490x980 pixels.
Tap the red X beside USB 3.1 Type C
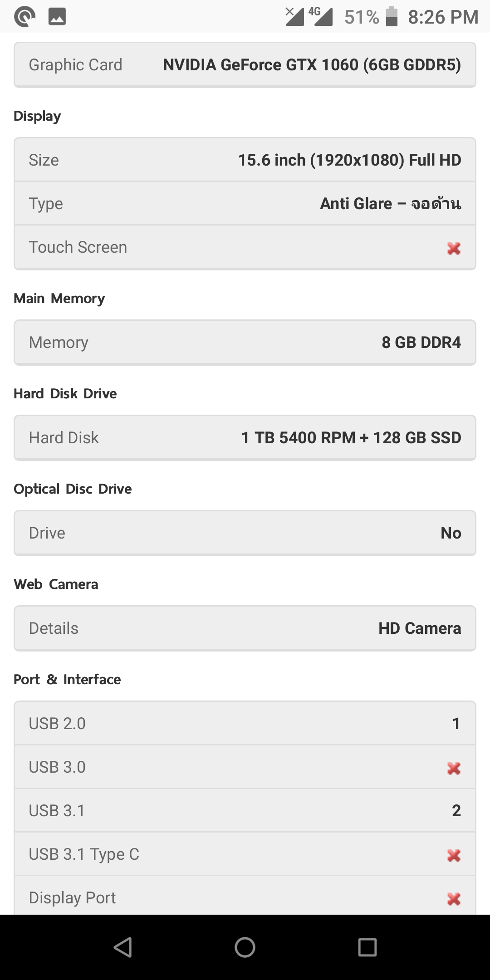tap(454, 855)
